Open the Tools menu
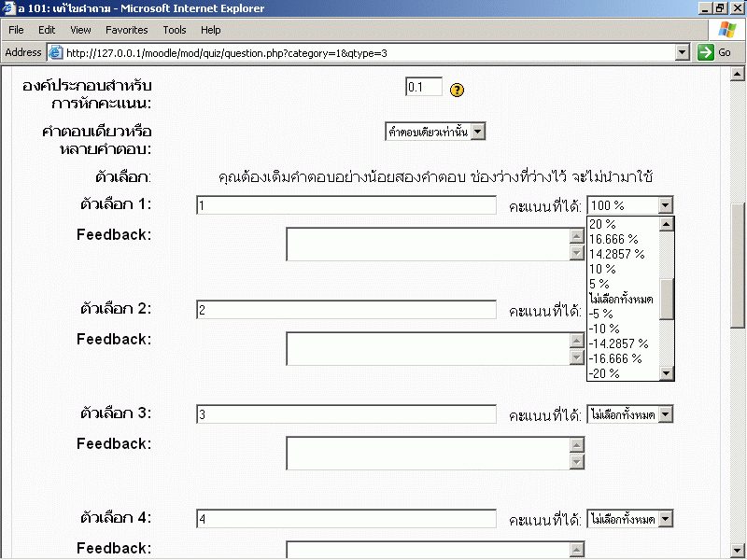Screen dimensions: 747x560 (174, 30)
